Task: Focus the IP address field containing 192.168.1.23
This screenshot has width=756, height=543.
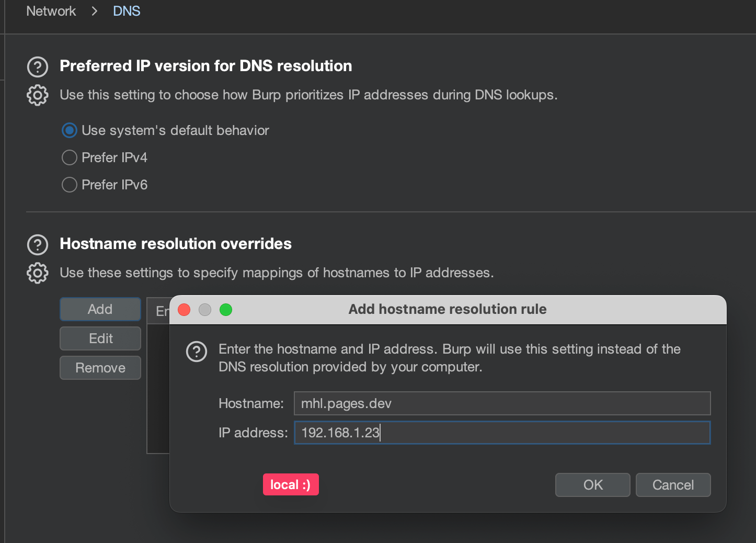Action: point(502,433)
